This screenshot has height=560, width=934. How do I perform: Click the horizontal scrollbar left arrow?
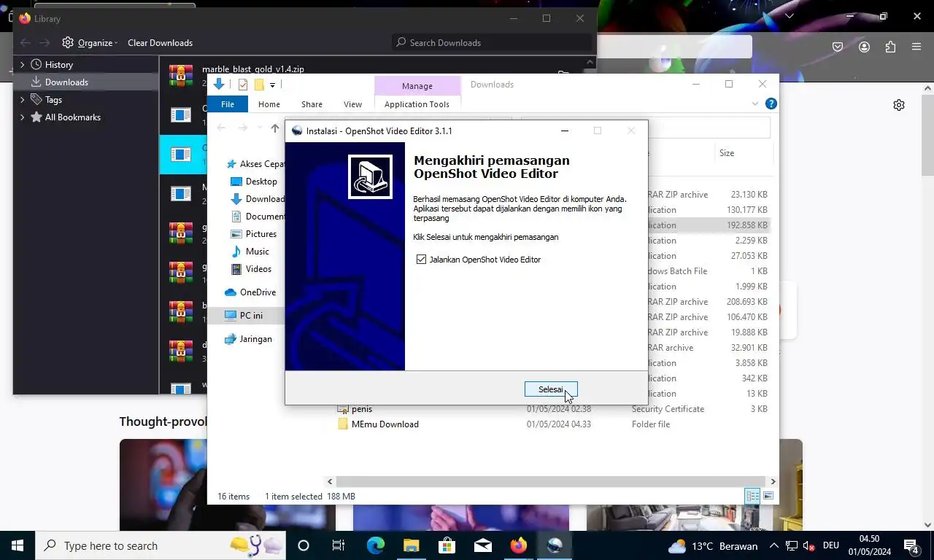click(330, 481)
